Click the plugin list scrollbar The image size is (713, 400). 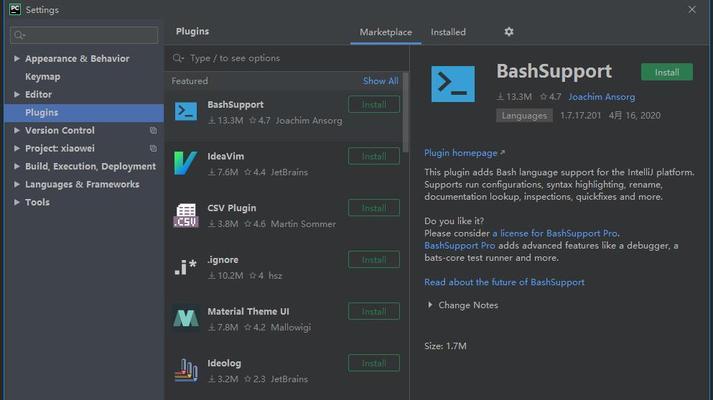click(405, 112)
